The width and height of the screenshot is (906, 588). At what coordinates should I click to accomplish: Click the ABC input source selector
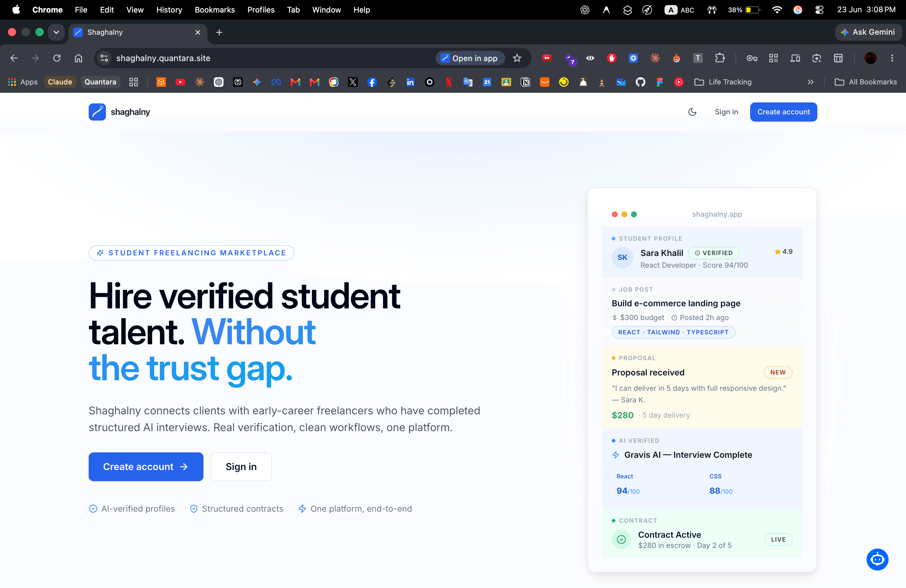click(x=679, y=10)
